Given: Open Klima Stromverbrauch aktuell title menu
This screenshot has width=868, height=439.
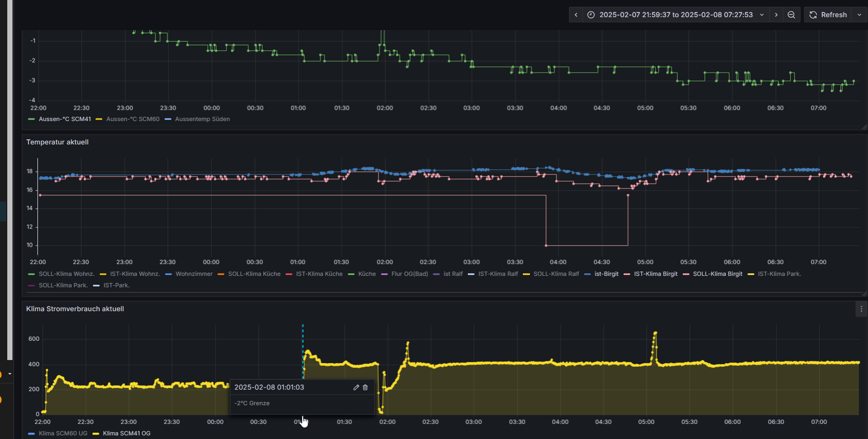Looking at the screenshot, I should (75, 309).
